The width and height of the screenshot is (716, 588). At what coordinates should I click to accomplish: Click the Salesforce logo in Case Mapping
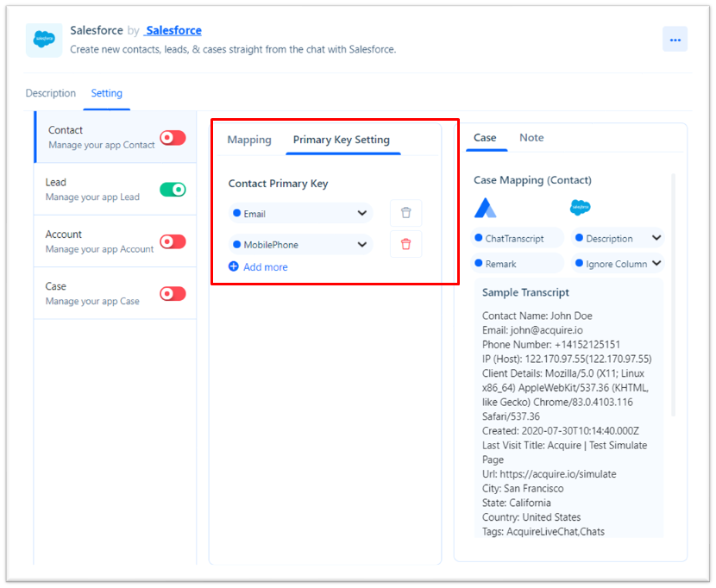580,208
